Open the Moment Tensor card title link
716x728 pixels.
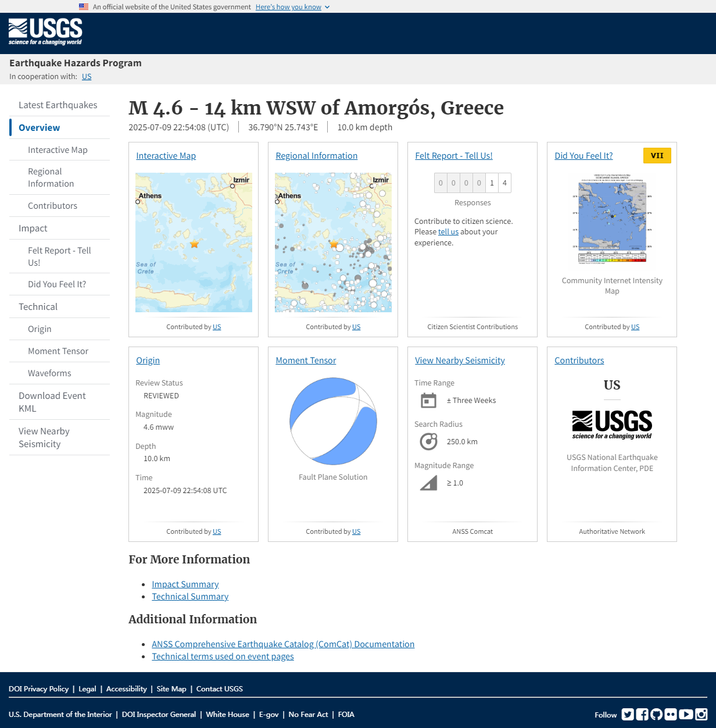coord(306,361)
